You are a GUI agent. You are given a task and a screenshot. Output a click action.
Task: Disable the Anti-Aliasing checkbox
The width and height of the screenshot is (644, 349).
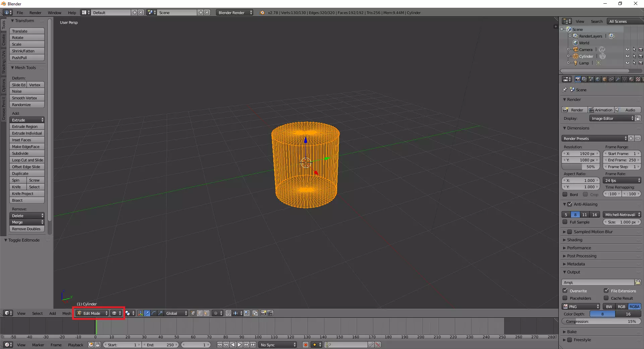[570, 204]
